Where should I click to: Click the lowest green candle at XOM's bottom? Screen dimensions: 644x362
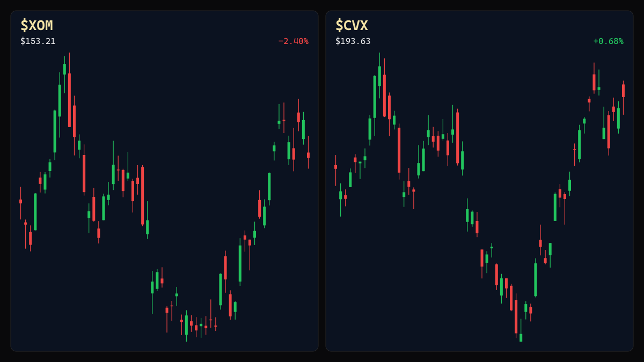tap(186, 325)
